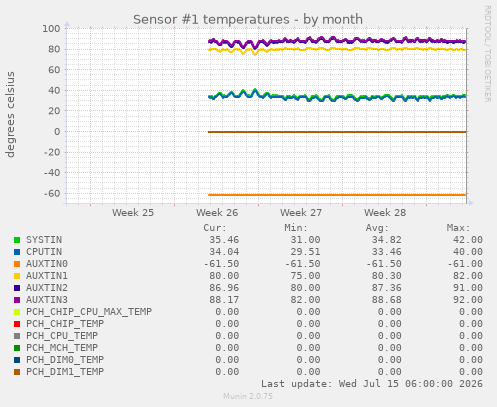Click the 'degrees celsius' axis label
Viewport: 497px width, 407px height.
click(x=10, y=114)
